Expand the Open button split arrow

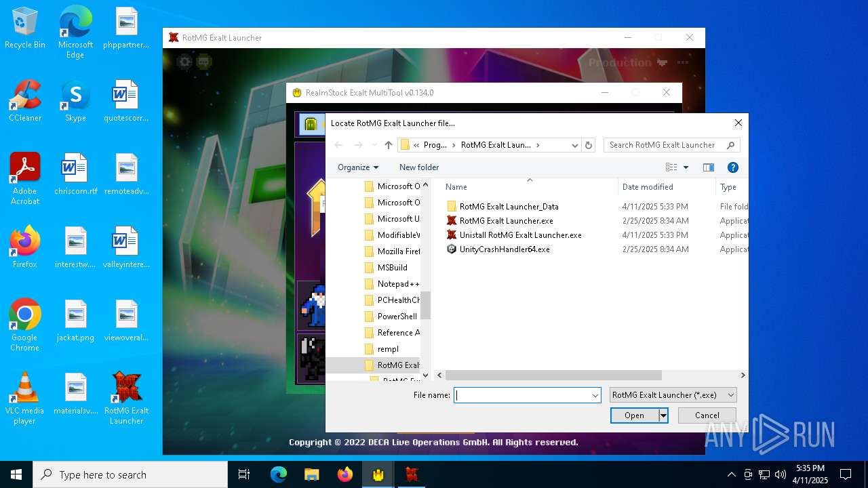pyautogui.click(x=663, y=415)
